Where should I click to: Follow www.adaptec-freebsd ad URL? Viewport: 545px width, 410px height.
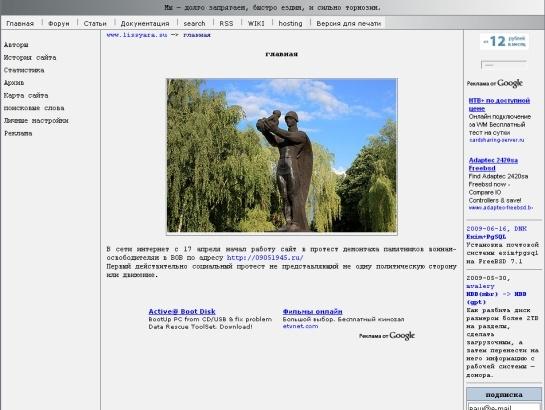[x=501, y=207]
